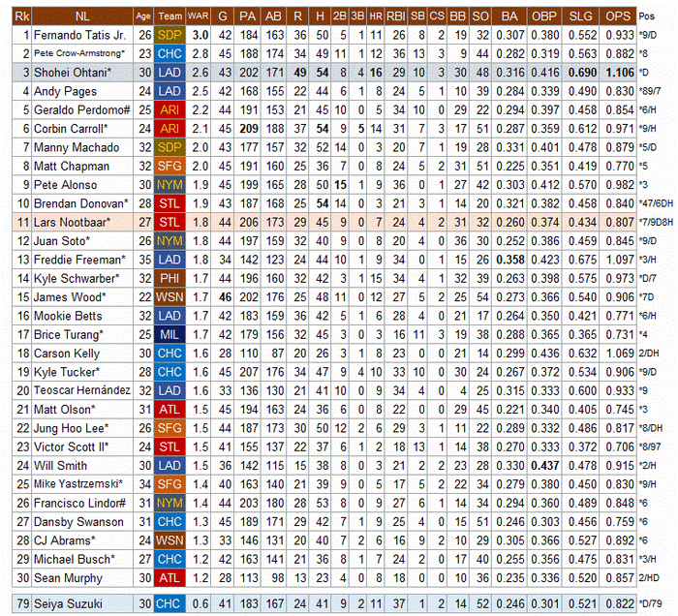This screenshot has height=616, width=678.
Task: Click the RBI column header
Action: 395,16
